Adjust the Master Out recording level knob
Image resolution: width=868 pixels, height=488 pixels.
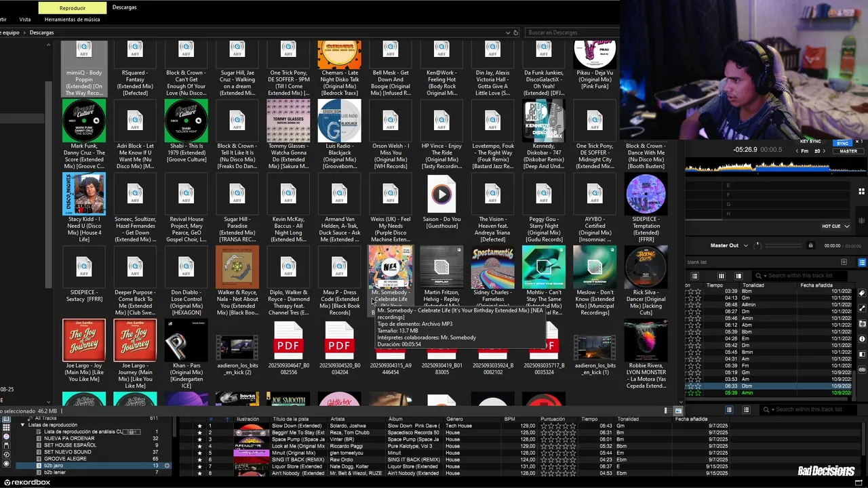click(757, 245)
